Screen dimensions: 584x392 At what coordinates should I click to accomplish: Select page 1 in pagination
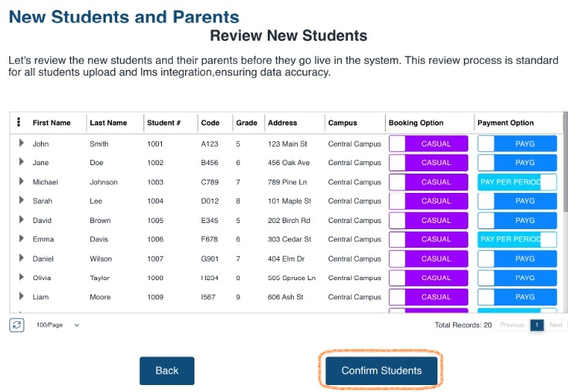point(536,325)
